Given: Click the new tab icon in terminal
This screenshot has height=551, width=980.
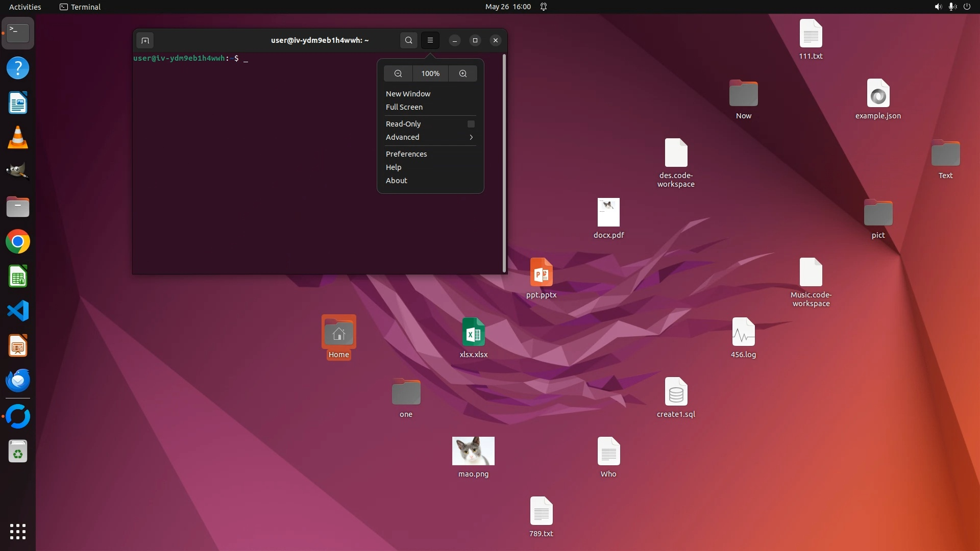Looking at the screenshot, I should coord(145,40).
